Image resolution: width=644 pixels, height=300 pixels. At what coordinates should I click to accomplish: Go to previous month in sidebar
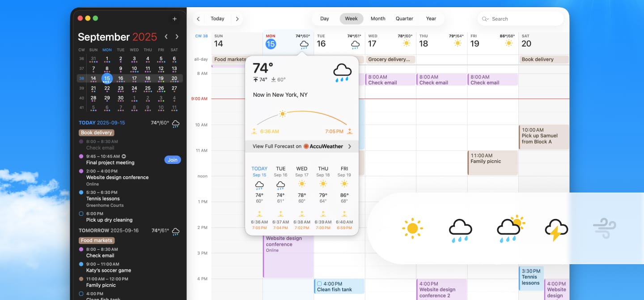coord(166,37)
